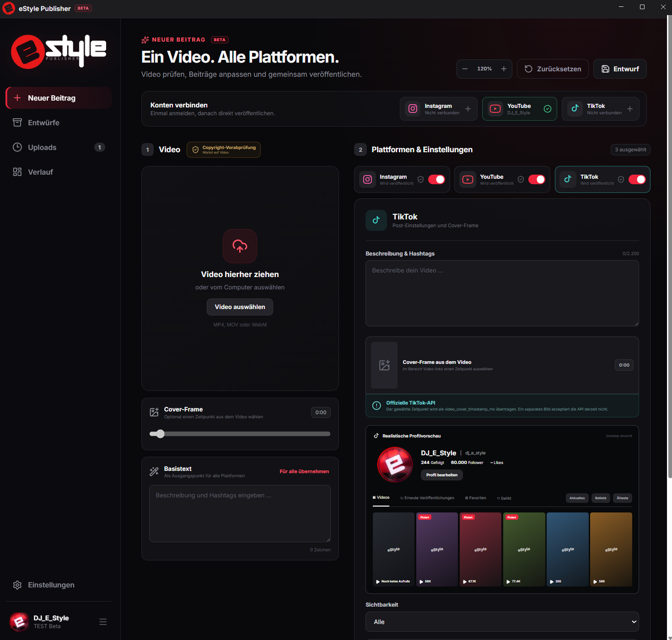
Task: Select the Instagram platform card icon
Action: [367, 179]
